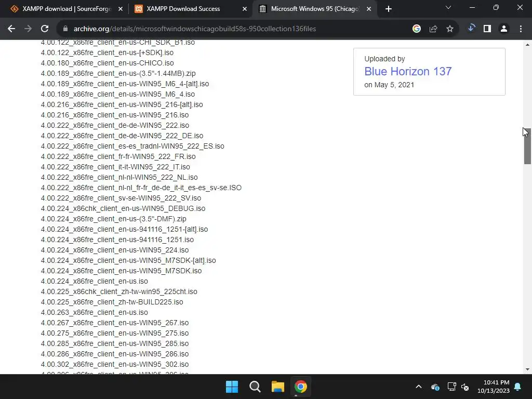Image resolution: width=532 pixels, height=399 pixels.
Task: Click scrollbar up arrow
Action: [527, 45]
